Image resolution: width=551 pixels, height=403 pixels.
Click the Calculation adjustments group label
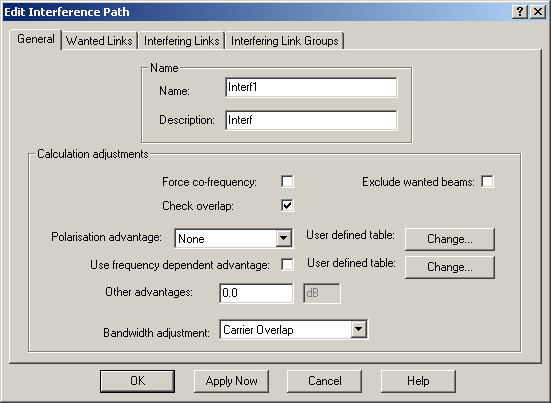click(x=93, y=154)
